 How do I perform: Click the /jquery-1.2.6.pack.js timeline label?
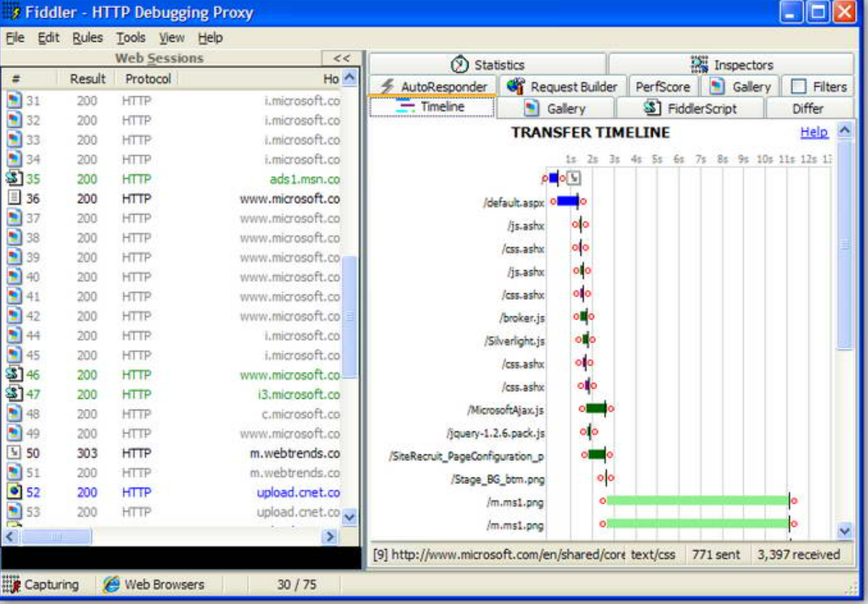click(x=496, y=433)
